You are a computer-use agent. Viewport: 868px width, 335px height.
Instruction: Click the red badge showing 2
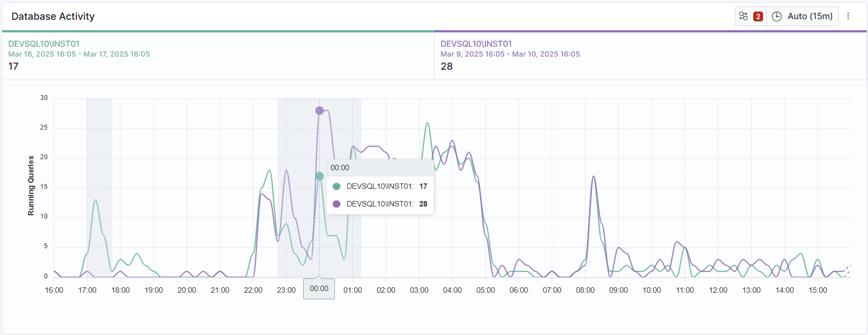coord(758,16)
